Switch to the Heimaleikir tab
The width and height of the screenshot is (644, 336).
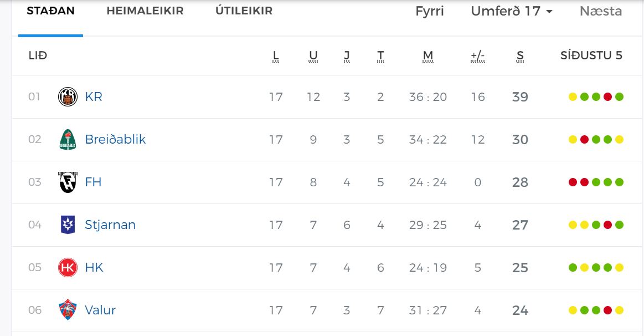[145, 11]
